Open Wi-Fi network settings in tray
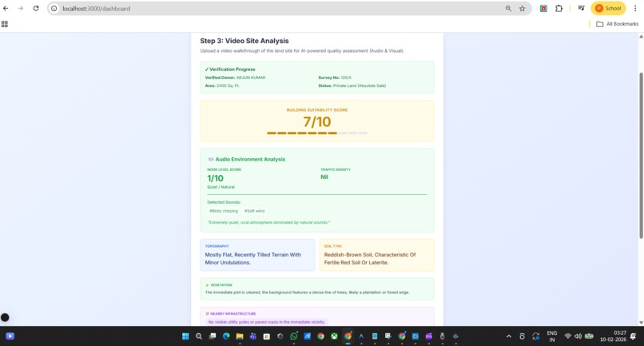644x346 pixels. pos(567,336)
